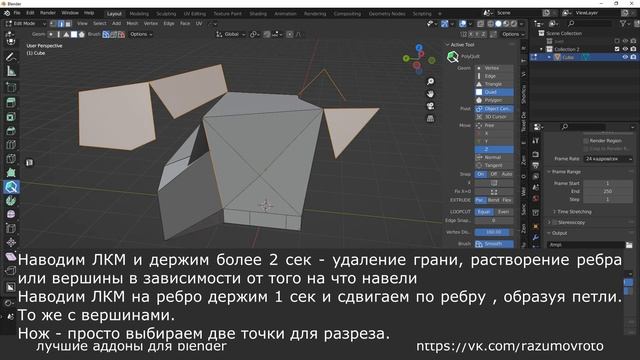Screen dimensions: 640x360
Task: Set Snap to On in the tool panel
Action: 481,174
